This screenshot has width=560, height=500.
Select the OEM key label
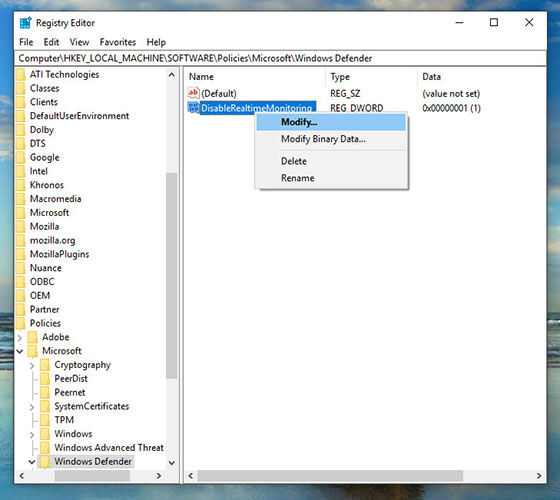pyautogui.click(x=40, y=296)
